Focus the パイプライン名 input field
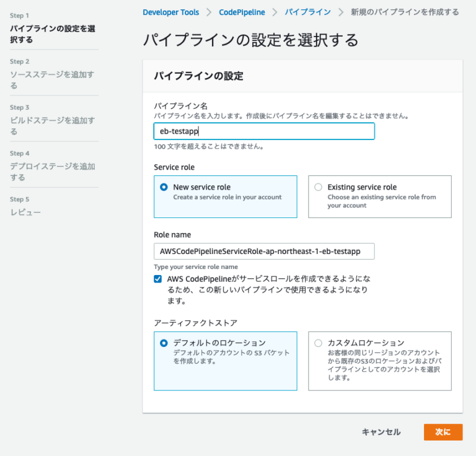This screenshot has width=476, height=456. [x=264, y=131]
